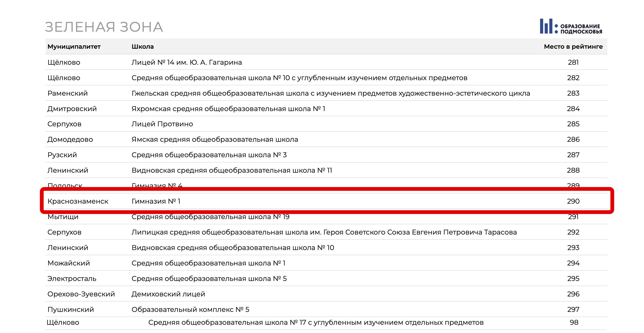Click rank number 281 for Лицей № 14
644x333 pixels.
click(x=573, y=62)
